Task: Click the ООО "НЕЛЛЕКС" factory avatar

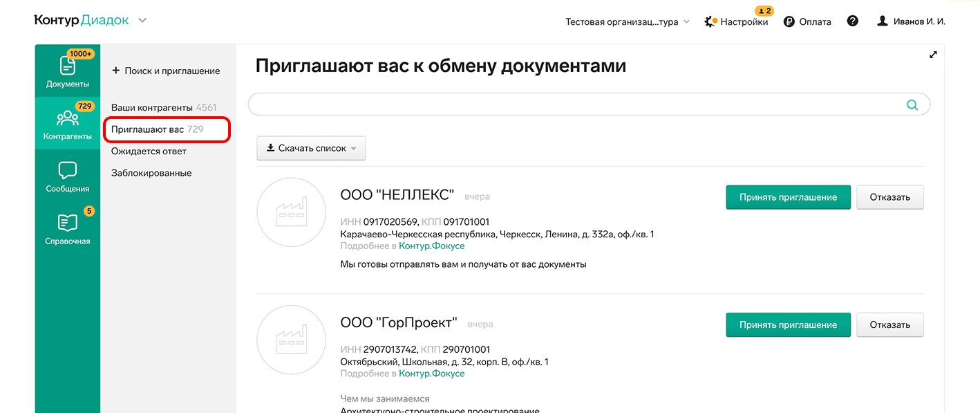Action: tap(291, 212)
